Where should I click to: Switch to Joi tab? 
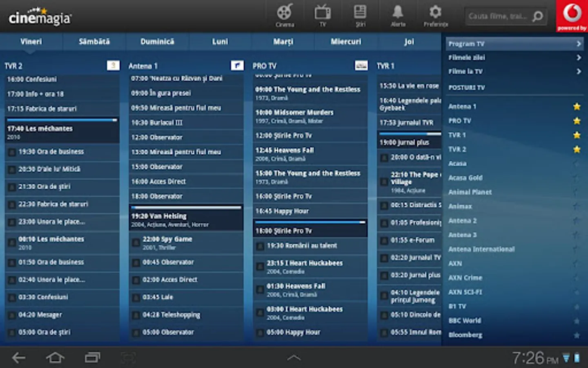[409, 41]
